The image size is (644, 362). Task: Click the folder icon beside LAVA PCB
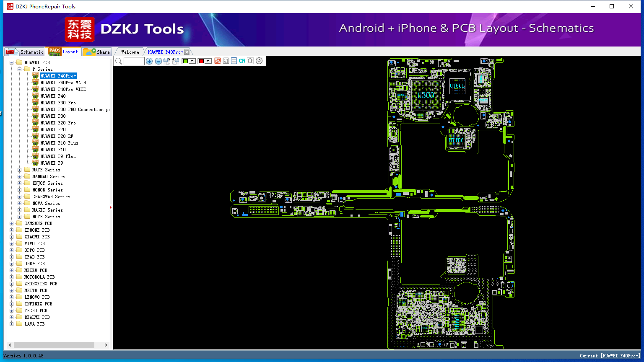[x=19, y=324]
